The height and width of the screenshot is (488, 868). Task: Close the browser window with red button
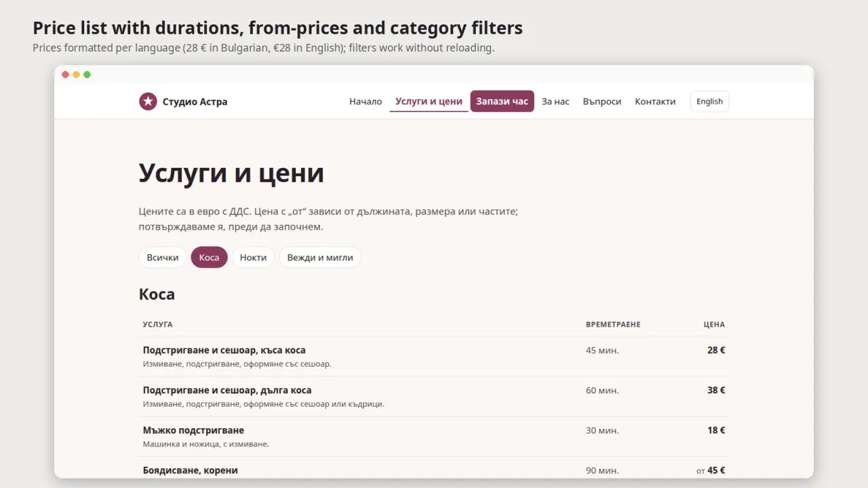click(66, 75)
